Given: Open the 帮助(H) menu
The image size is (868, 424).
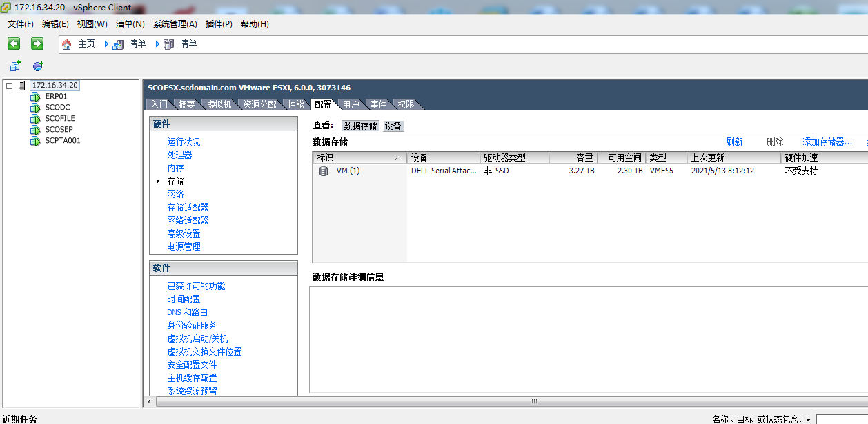Looking at the screenshot, I should (x=255, y=24).
